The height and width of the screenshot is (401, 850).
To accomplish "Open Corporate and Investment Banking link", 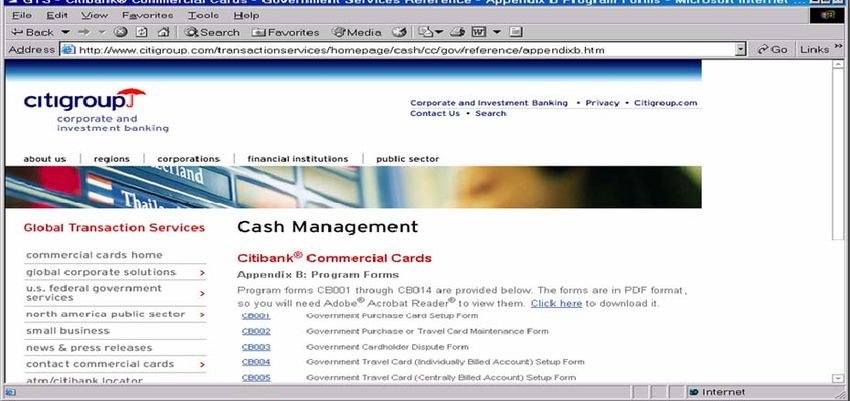I will click(489, 103).
